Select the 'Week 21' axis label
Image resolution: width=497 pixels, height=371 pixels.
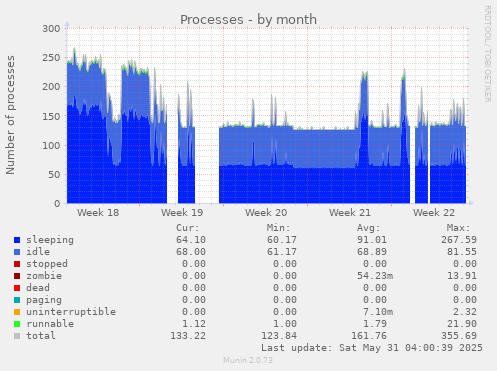tap(350, 213)
